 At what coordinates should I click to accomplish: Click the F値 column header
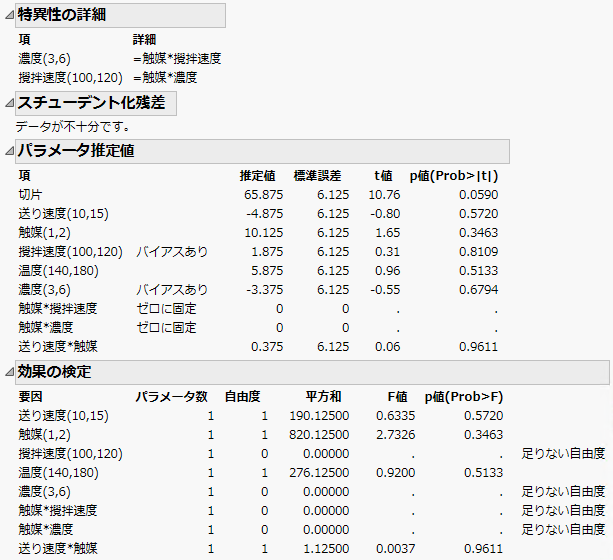397,397
